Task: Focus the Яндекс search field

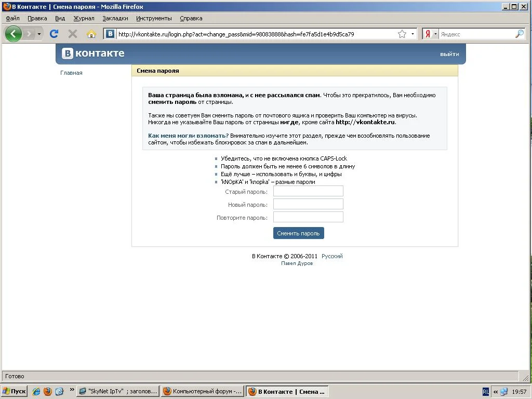Action: click(477, 34)
